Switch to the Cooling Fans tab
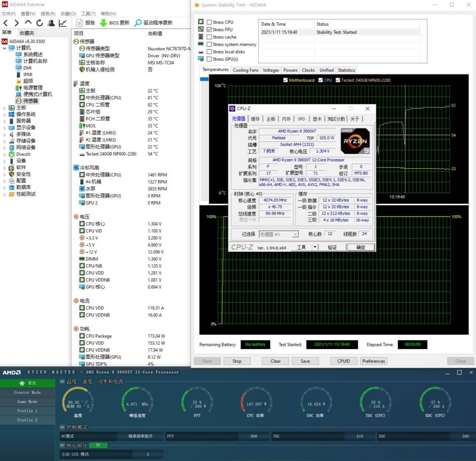Screen dimensions: 476x461 pyautogui.click(x=246, y=70)
